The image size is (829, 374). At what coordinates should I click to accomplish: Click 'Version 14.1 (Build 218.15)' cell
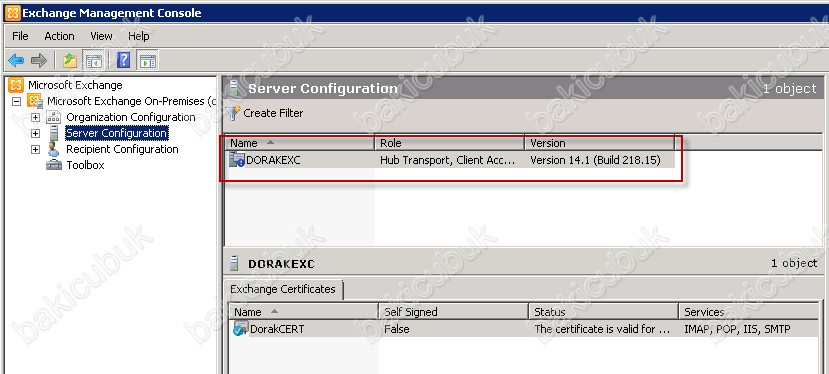coord(595,160)
